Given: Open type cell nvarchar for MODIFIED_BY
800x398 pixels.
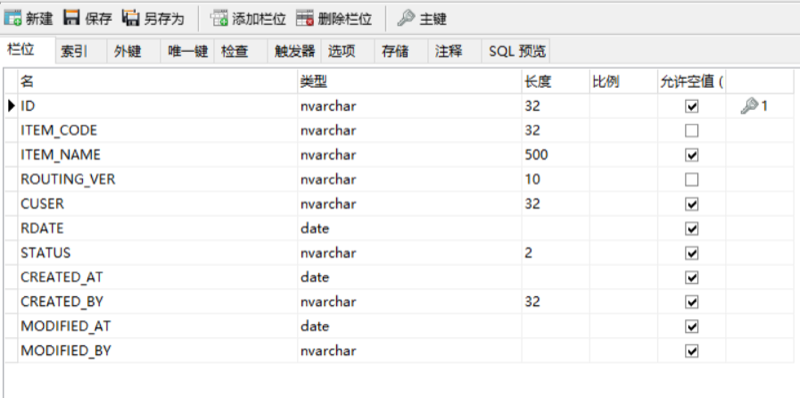Looking at the screenshot, I should tap(410, 351).
